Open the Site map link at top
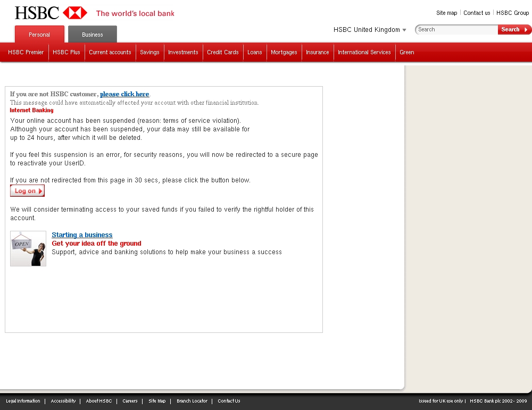 447,13
